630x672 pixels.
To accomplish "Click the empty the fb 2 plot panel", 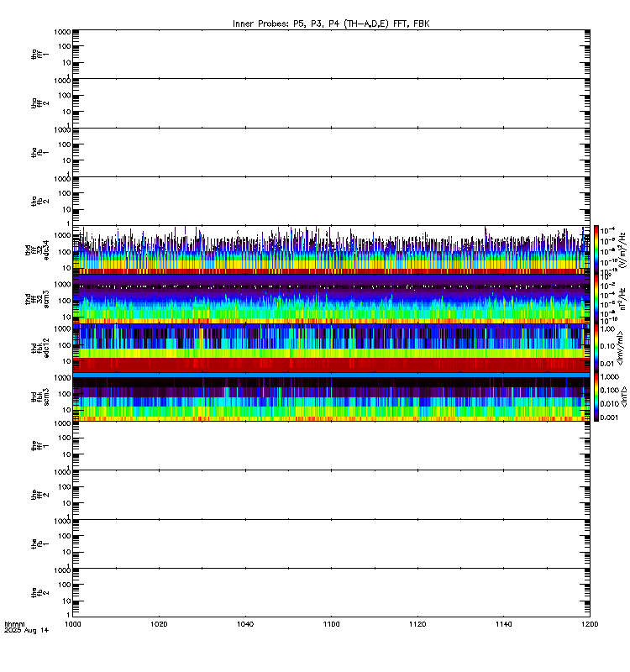I will 331,593.
